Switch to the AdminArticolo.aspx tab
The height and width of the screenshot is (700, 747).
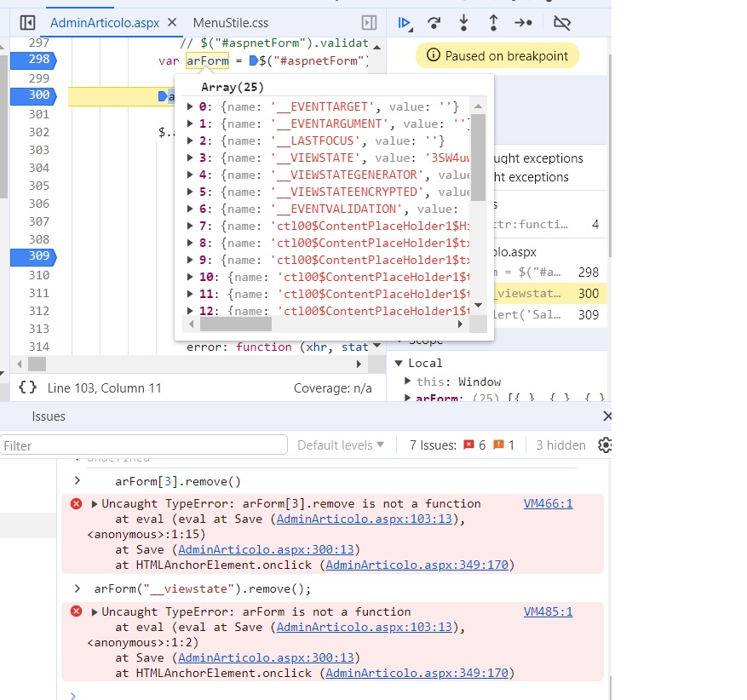click(104, 23)
